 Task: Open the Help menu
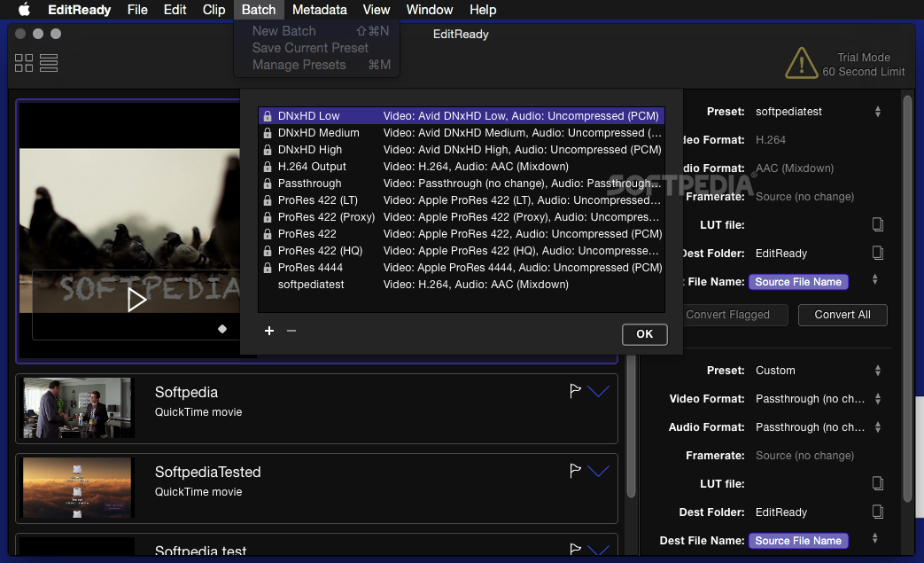[483, 10]
